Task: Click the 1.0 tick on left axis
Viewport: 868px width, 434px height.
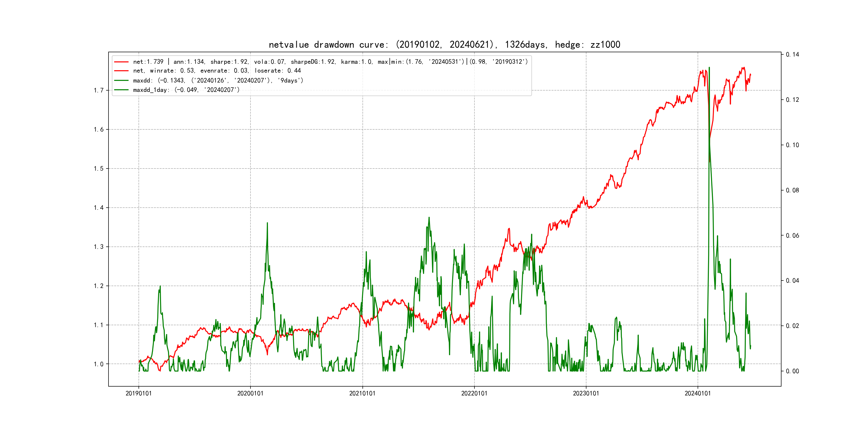Action: tap(99, 364)
